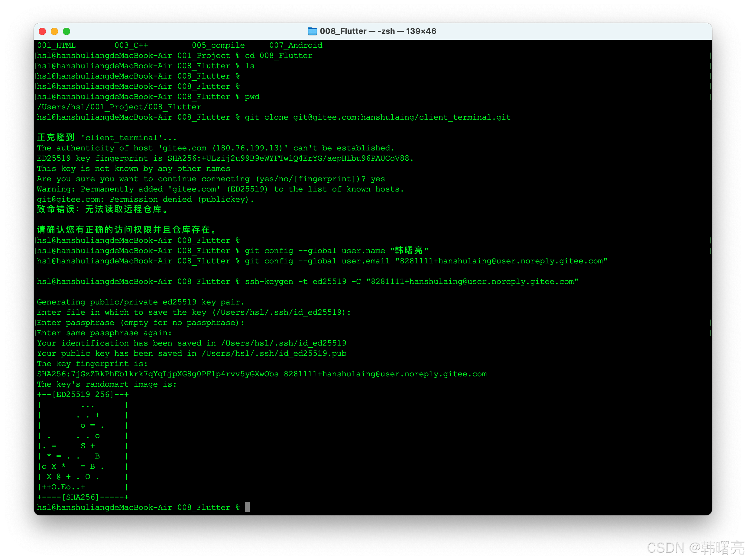Image resolution: width=746 pixels, height=560 pixels.
Task: Click the '003_C++' directory listing entry
Action: (131, 46)
